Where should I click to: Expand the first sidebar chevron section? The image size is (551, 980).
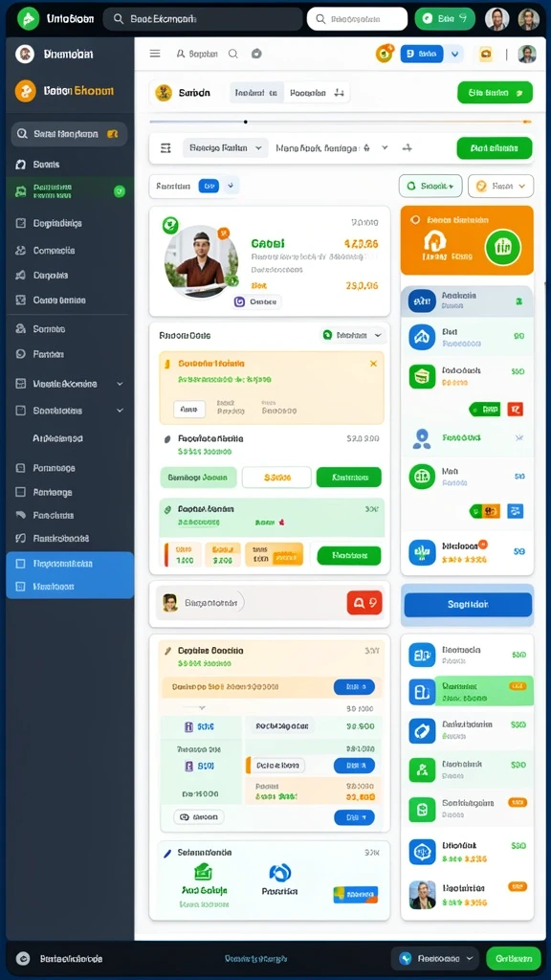coord(120,384)
